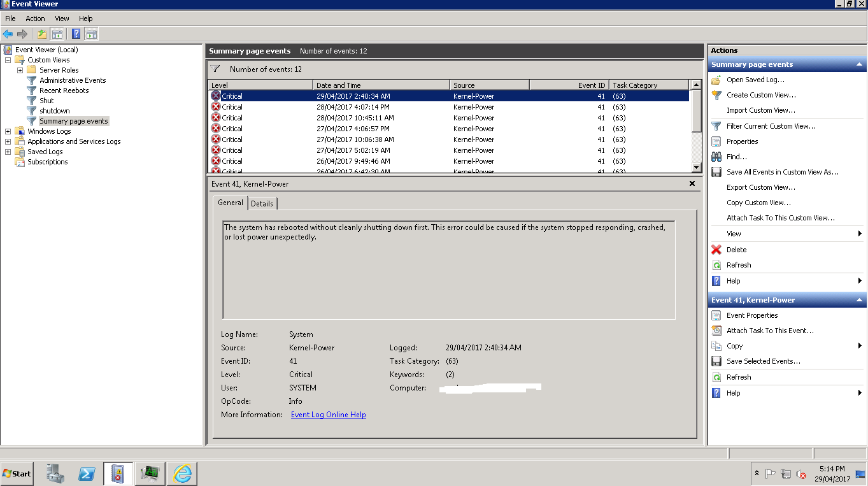Open the Start menu
Screen dimensions: 868x486
16,473
